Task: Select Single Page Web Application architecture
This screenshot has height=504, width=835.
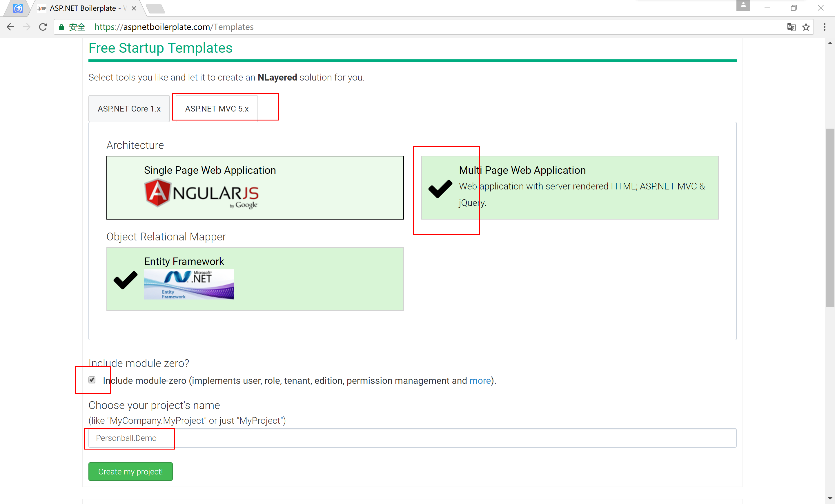Action: click(x=255, y=187)
